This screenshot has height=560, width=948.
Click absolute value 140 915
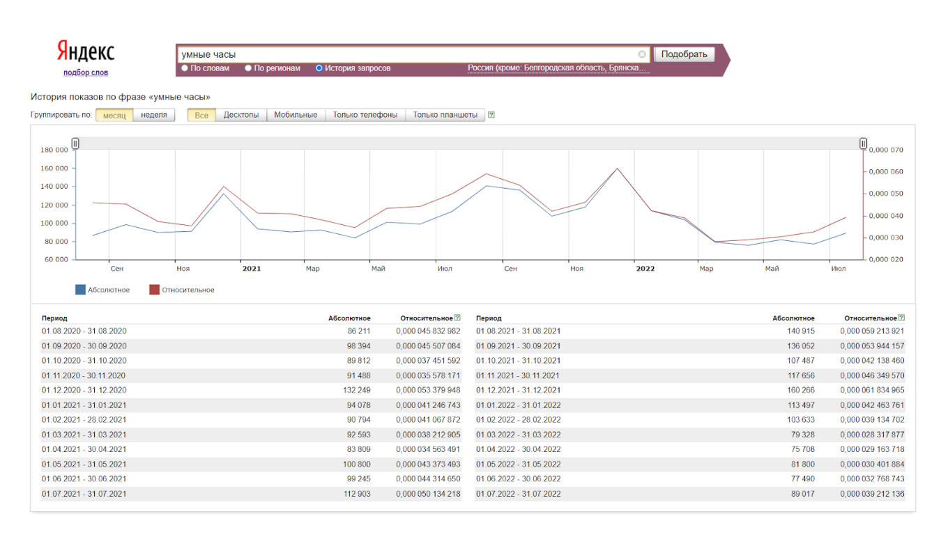pyautogui.click(x=800, y=331)
